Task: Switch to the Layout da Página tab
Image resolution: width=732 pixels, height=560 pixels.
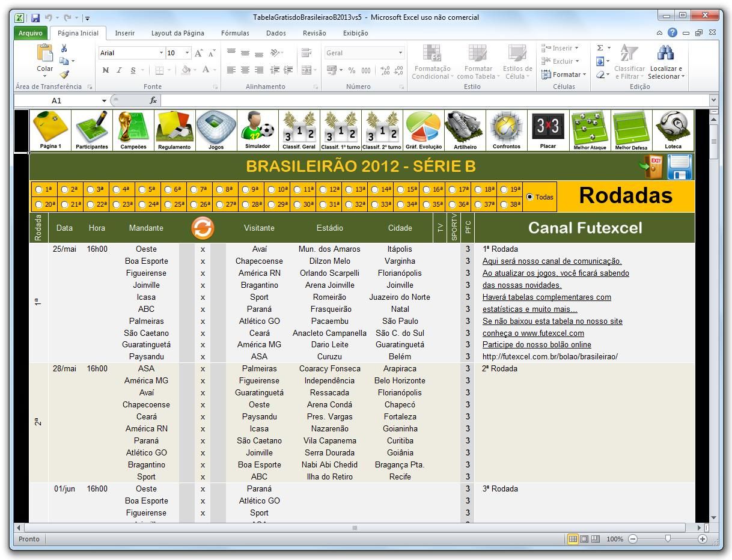Action: click(177, 33)
